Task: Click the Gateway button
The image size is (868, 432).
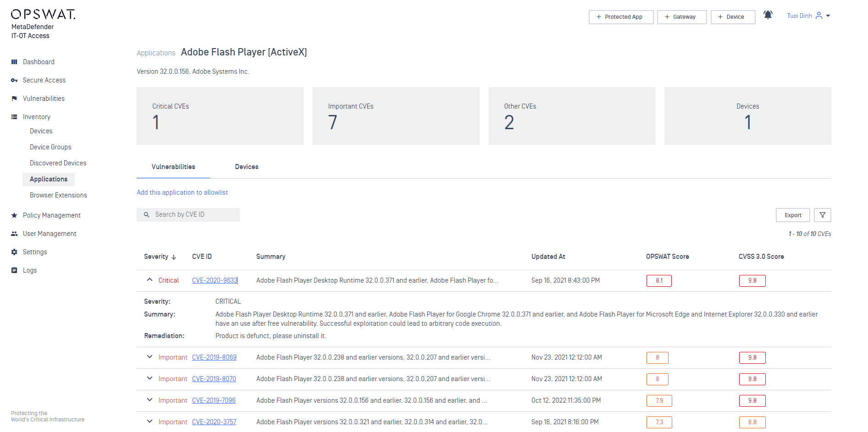Action: coord(682,17)
